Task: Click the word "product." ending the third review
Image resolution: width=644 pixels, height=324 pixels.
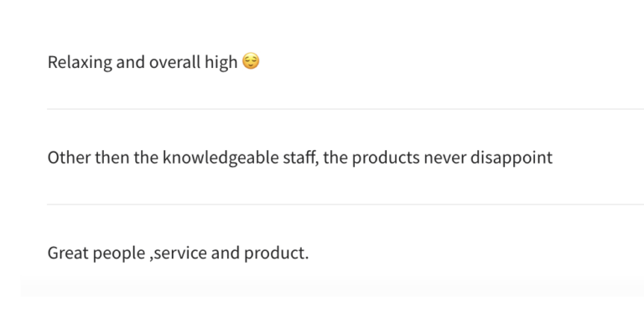Action: coord(277,253)
